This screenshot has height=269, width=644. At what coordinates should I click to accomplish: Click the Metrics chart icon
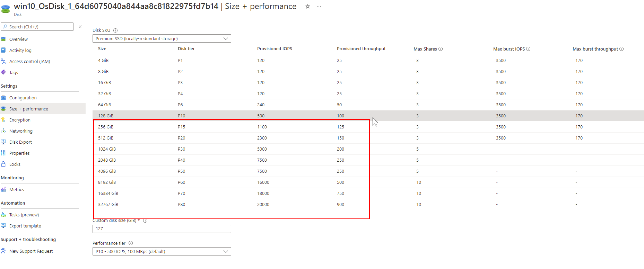tap(3, 189)
